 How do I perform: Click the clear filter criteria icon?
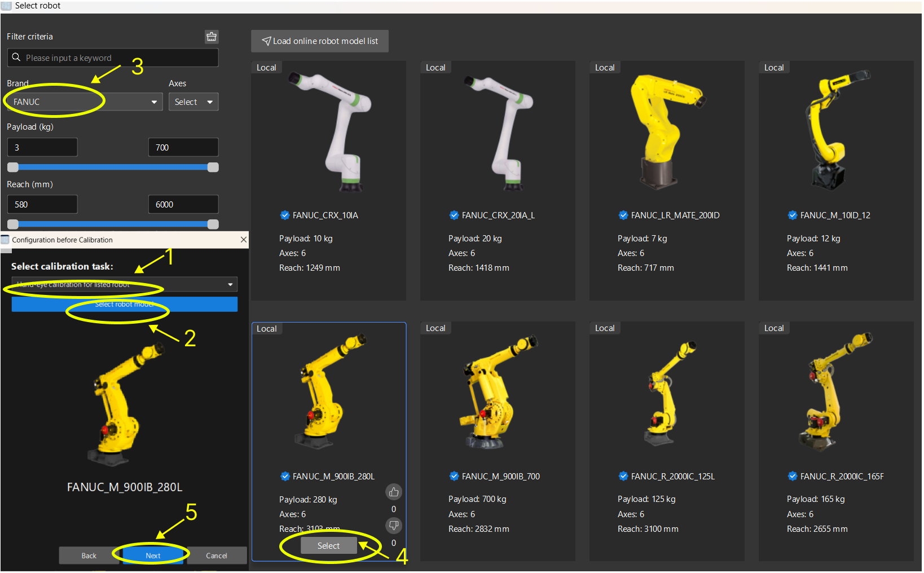pos(212,37)
